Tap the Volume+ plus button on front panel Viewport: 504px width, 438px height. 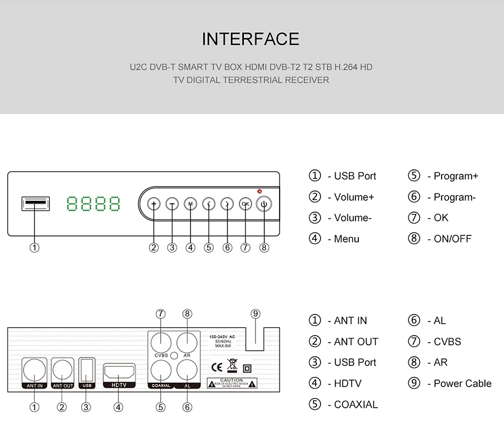pos(154,204)
